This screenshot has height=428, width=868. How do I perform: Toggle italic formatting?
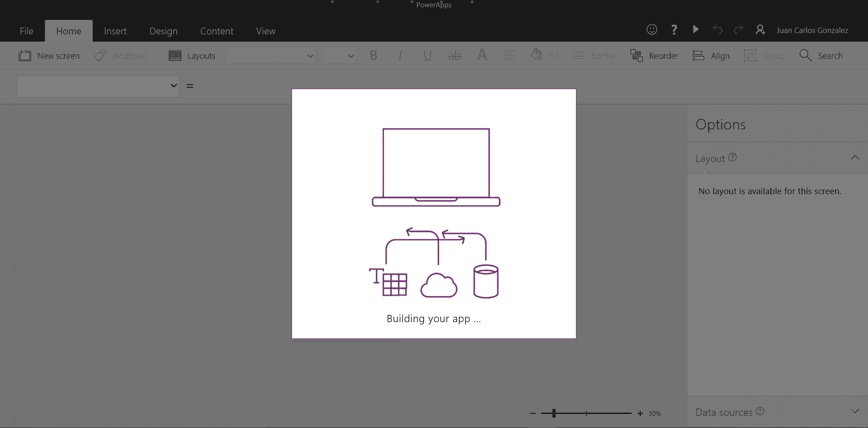tap(400, 55)
